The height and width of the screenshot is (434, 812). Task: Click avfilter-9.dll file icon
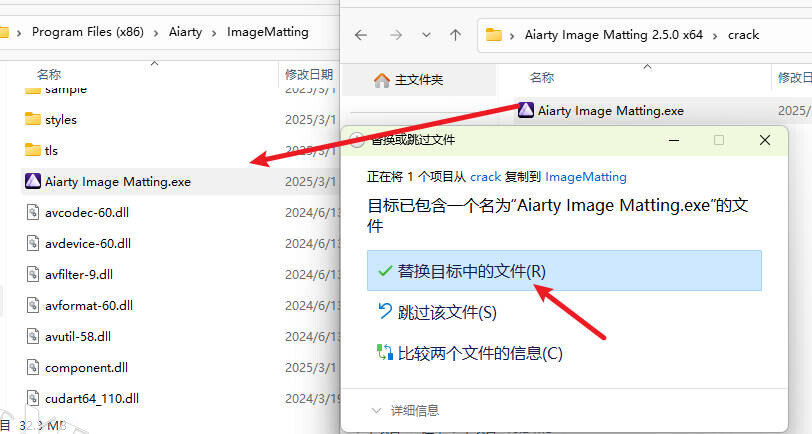[x=33, y=274]
